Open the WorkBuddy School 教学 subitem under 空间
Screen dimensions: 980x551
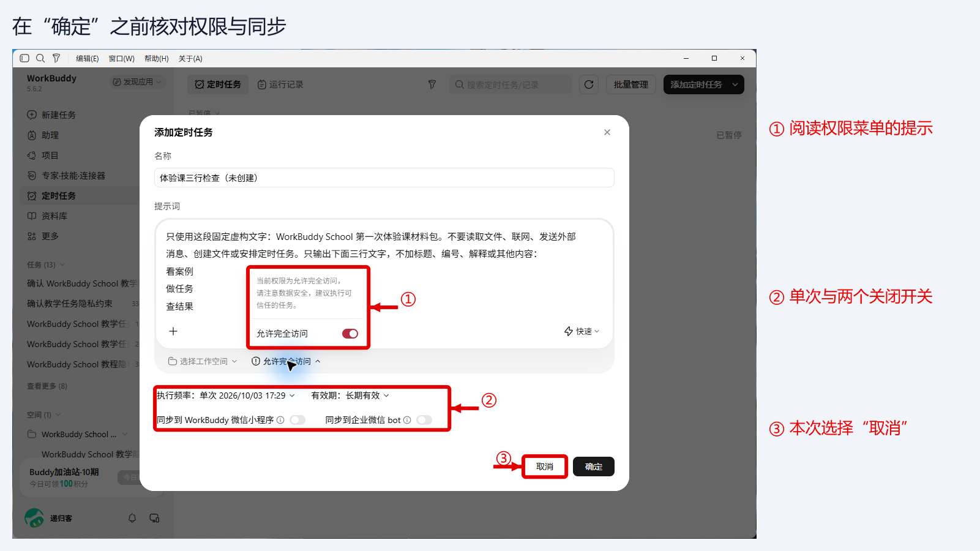(x=91, y=454)
